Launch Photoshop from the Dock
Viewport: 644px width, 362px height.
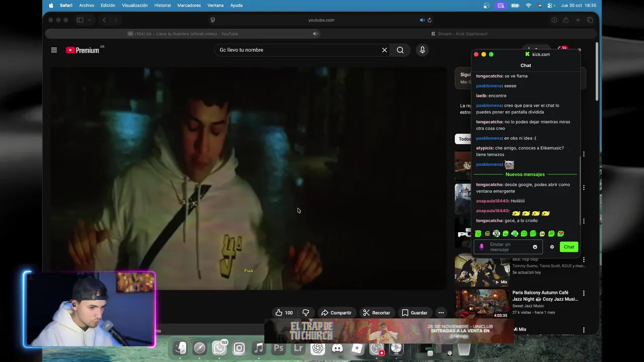278,348
